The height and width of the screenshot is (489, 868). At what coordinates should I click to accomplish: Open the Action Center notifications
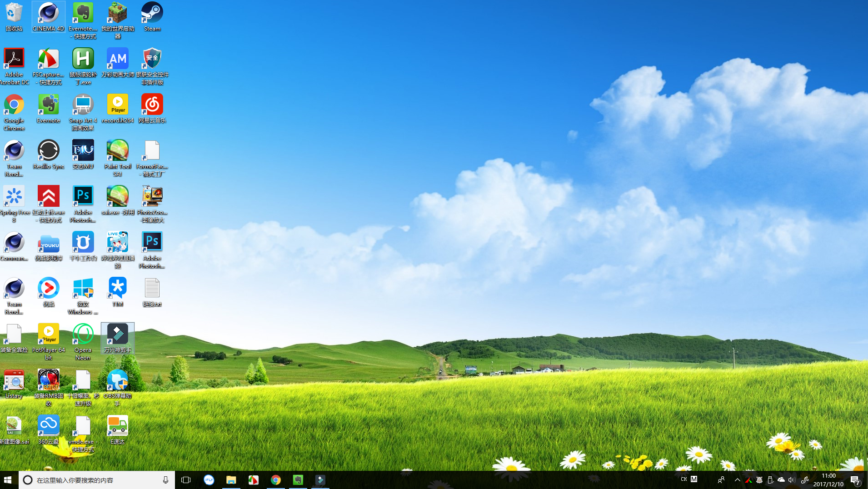[x=855, y=480]
